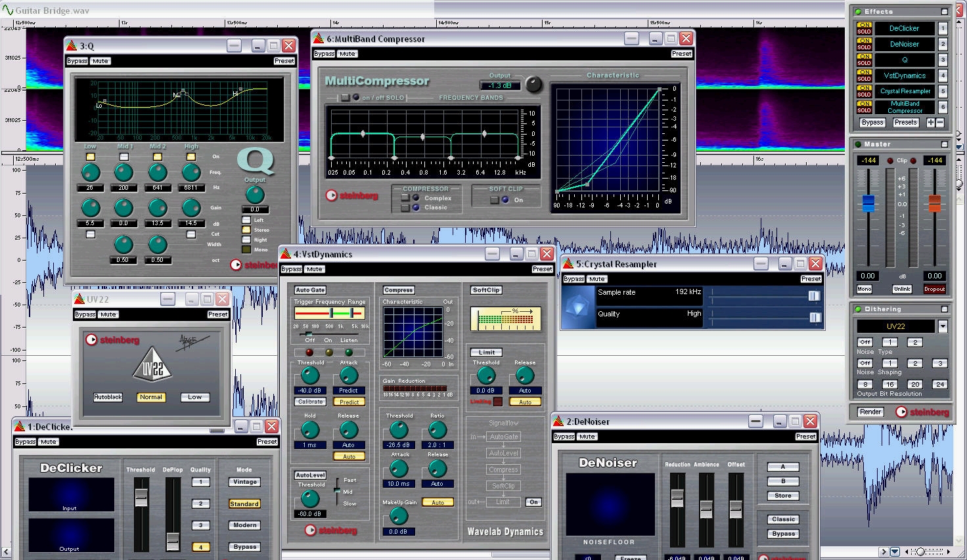Open Preset menu in MultiBand Compressor window
This screenshot has width=967, height=560.
pyautogui.click(x=681, y=54)
